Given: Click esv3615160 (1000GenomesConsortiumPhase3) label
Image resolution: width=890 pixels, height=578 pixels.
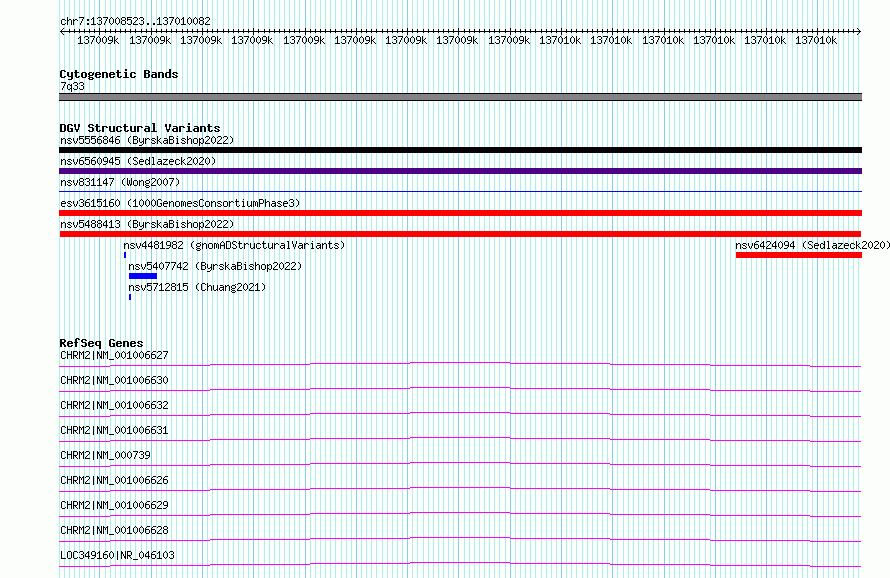Looking at the screenshot, I should 180,203.
